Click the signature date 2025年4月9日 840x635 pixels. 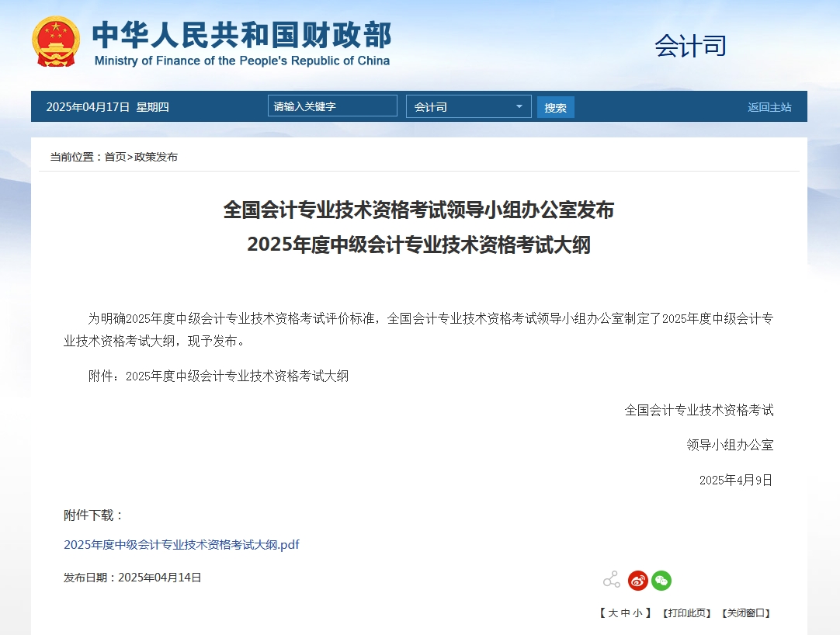pos(736,481)
